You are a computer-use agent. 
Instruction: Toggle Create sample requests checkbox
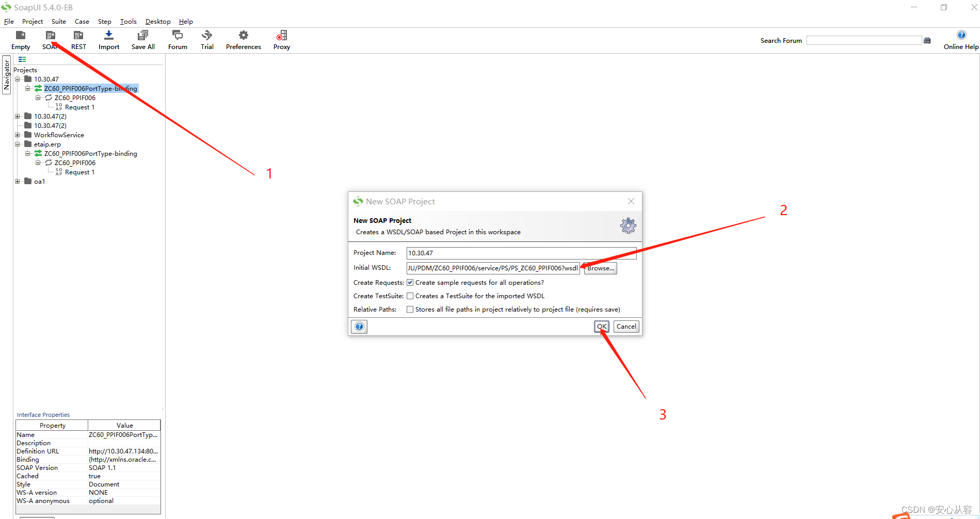[410, 283]
